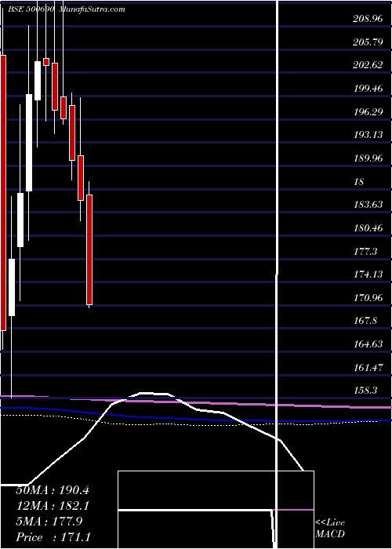The width and height of the screenshot is (392, 549).
Task: Click the small red candle near 204
Action: [x=46, y=62]
